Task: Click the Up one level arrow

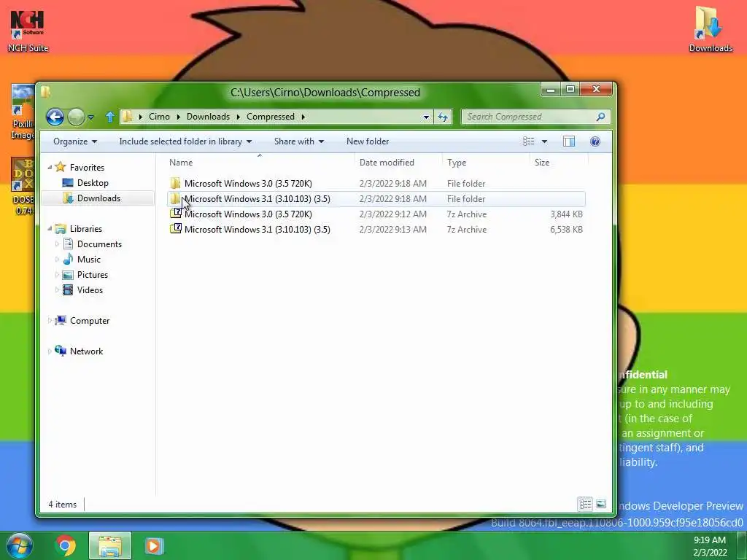Action: click(110, 117)
